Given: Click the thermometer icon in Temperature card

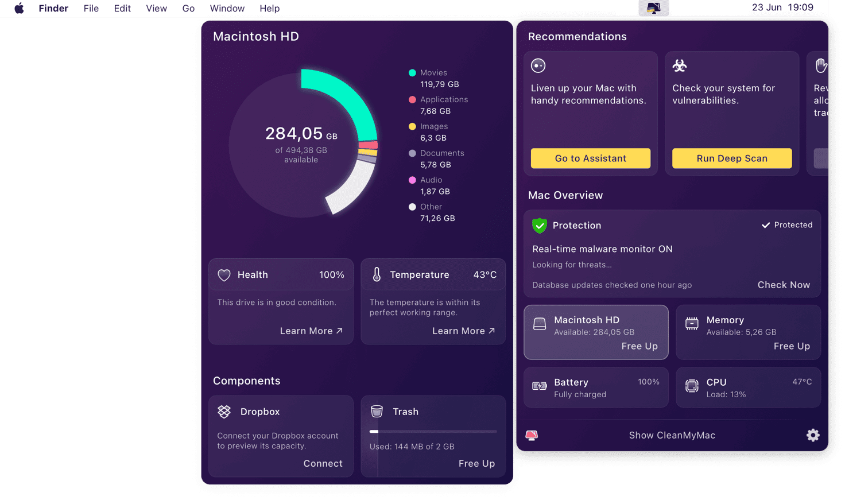Looking at the screenshot, I should point(377,274).
